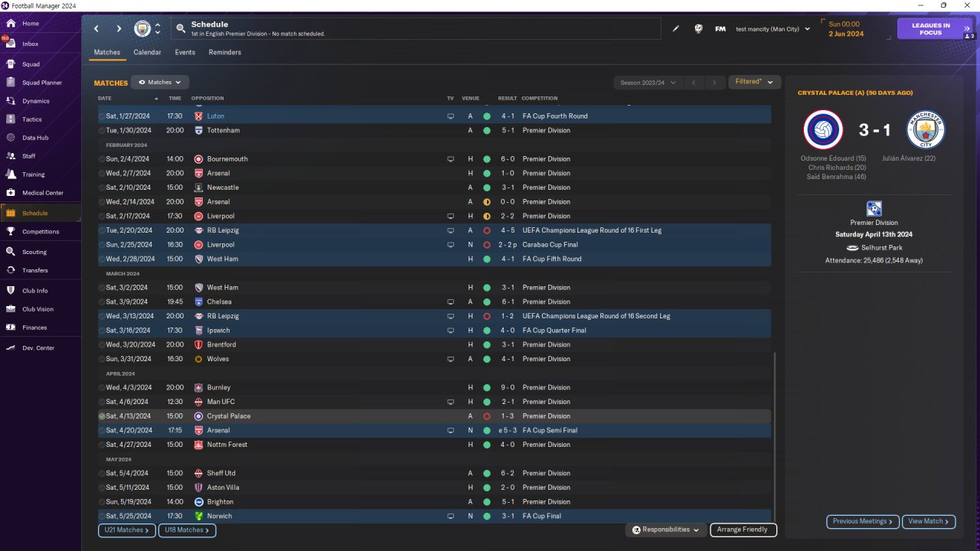Tick the selection circle for Sat, 1/27/2024

[102, 116]
